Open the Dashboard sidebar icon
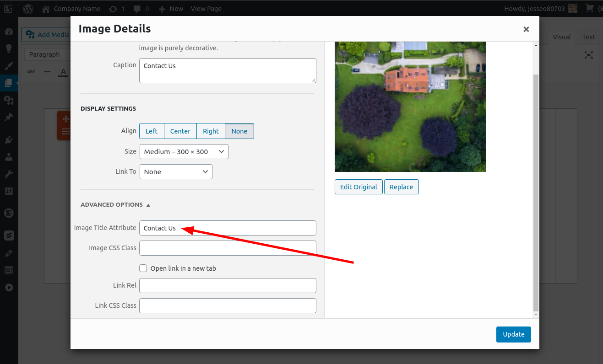 point(9,32)
